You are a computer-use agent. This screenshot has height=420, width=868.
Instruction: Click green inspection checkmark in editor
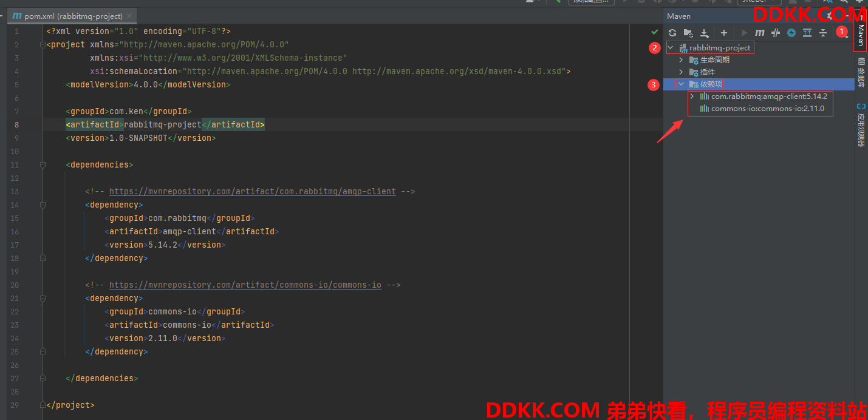point(654,32)
